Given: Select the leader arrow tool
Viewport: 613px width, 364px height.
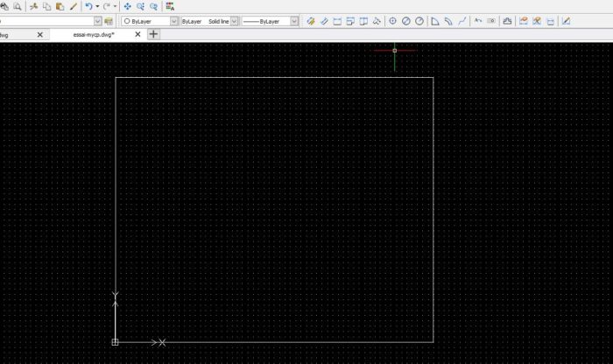Looking at the screenshot, I should coord(478,21).
